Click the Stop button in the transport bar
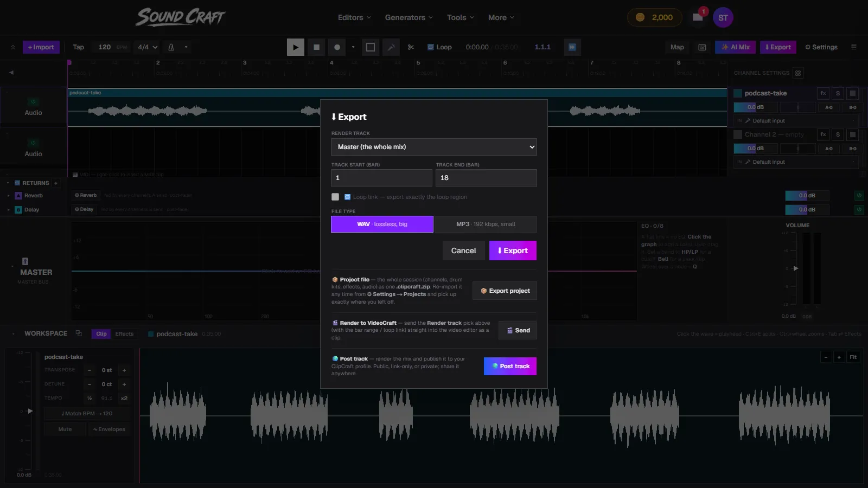This screenshot has height=488, width=868. tap(316, 47)
